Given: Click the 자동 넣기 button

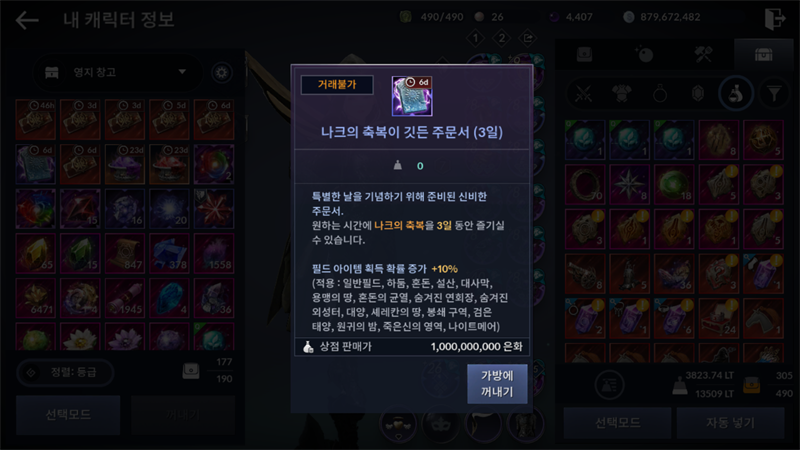Looking at the screenshot, I should (730, 422).
